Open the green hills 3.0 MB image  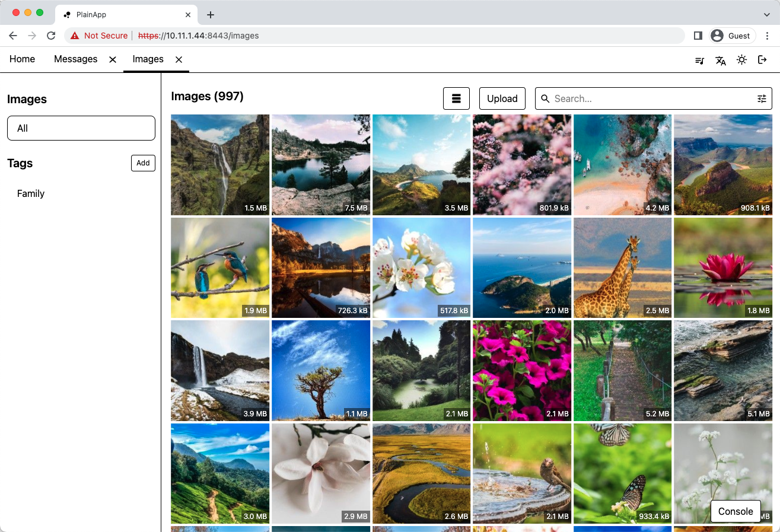(220, 473)
